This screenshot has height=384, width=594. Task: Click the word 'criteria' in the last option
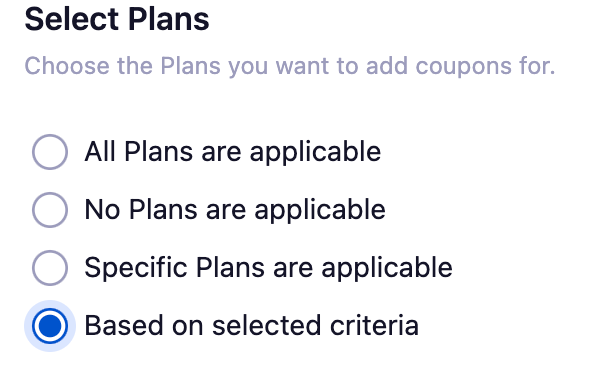point(374,326)
